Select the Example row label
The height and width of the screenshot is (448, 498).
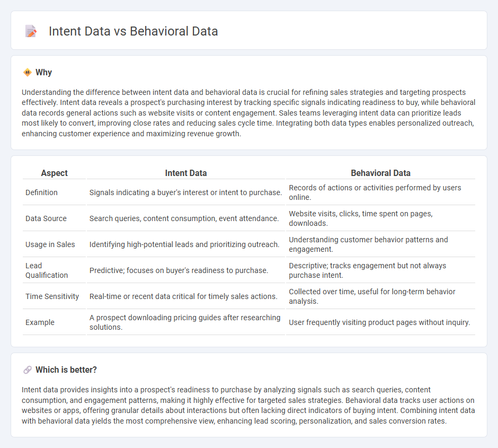coord(40,322)
